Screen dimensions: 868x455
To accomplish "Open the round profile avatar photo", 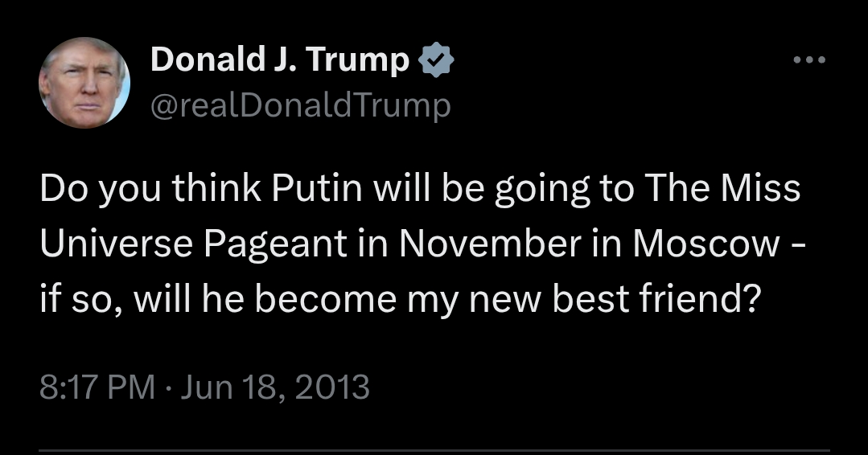I will [x=84, y=83].
